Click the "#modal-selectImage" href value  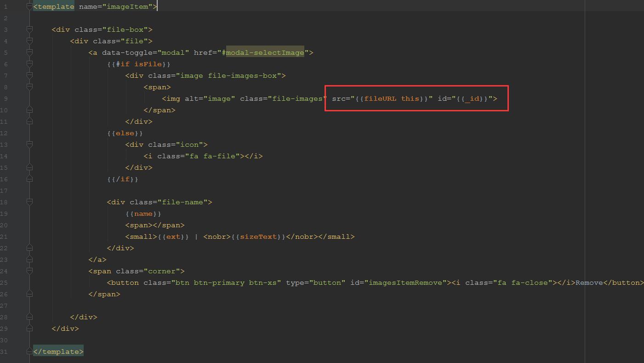[263, 52]
